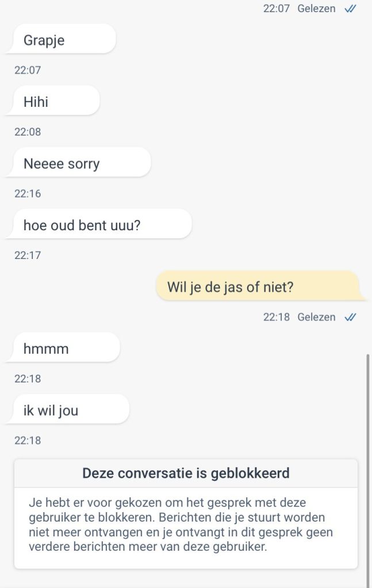The height and width of the screenshot is (588, 372).
Task: Click the 22:17 timestamp under the age question
Action: 28,256
